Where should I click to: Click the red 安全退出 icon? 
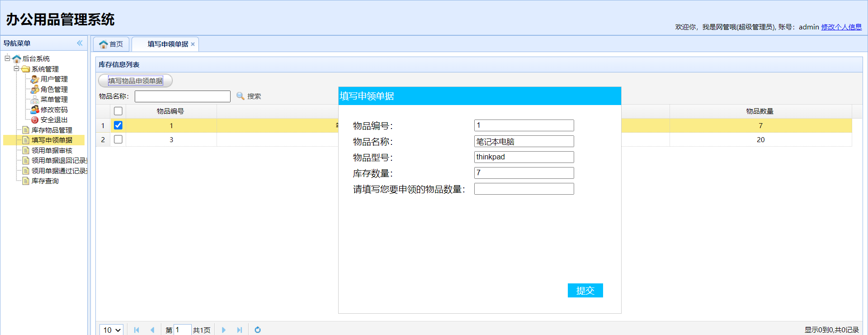click(35, 120)
